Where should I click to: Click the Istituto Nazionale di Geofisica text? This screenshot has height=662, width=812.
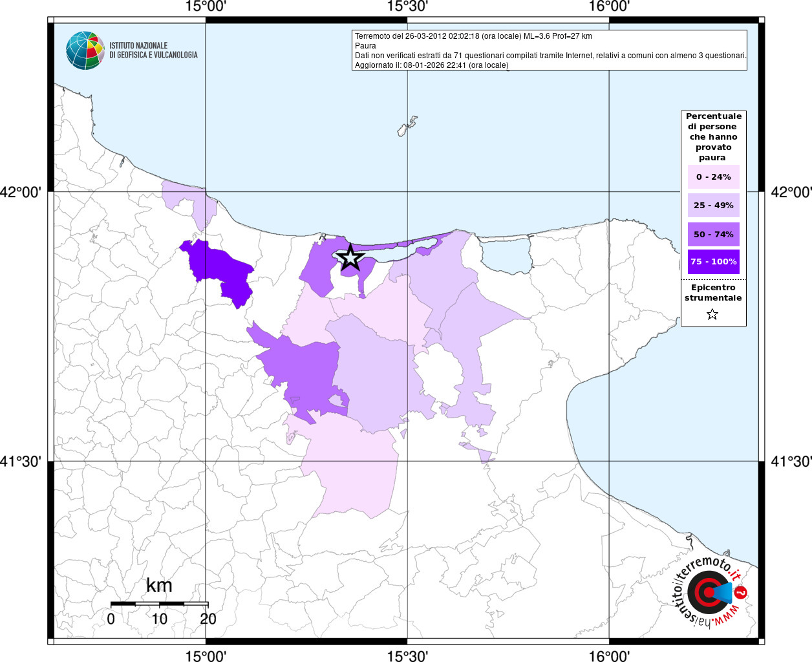point(153,50)
